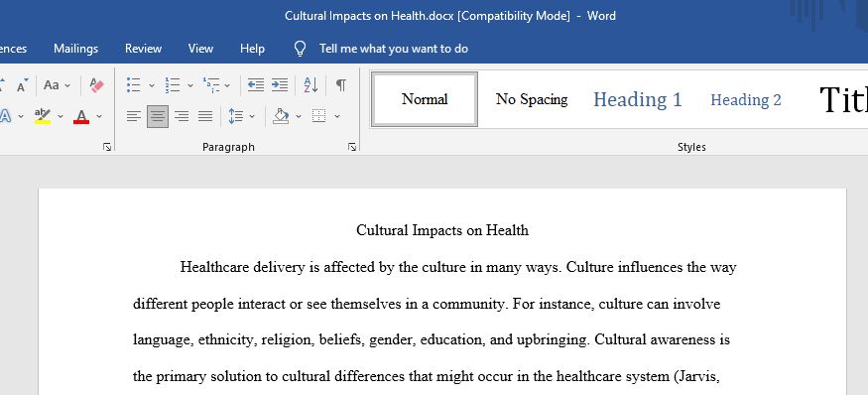
Task: Apply the Normal style
Action: (x=425, y=99)
